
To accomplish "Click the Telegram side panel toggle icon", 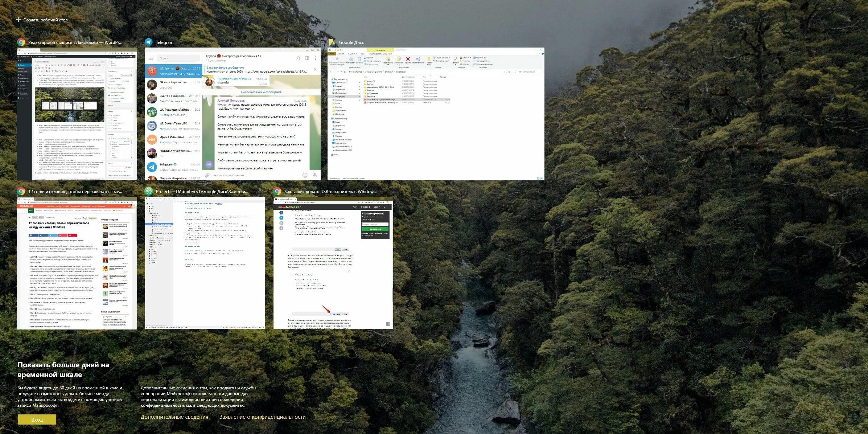I will tap(307, 58).
